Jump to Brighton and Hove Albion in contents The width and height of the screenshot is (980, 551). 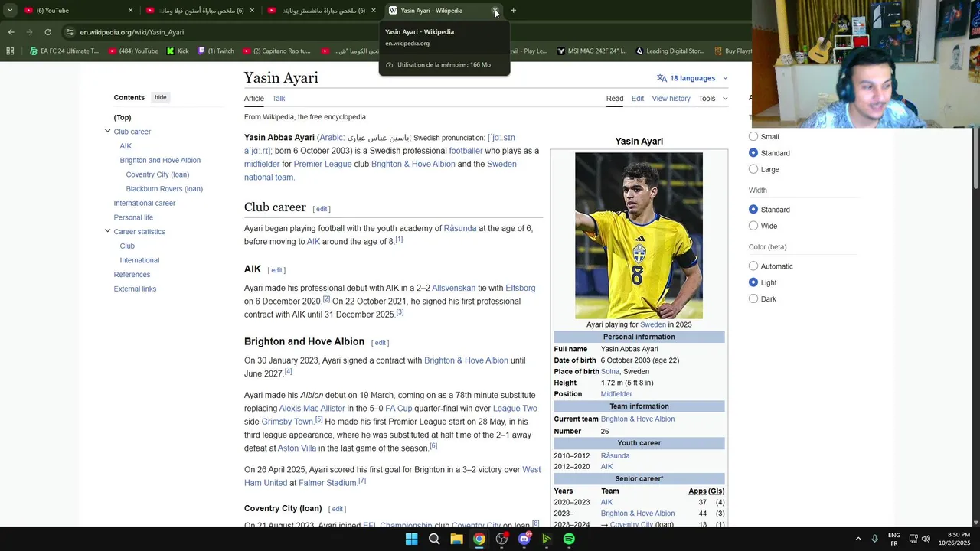click(x=160, y=160)
